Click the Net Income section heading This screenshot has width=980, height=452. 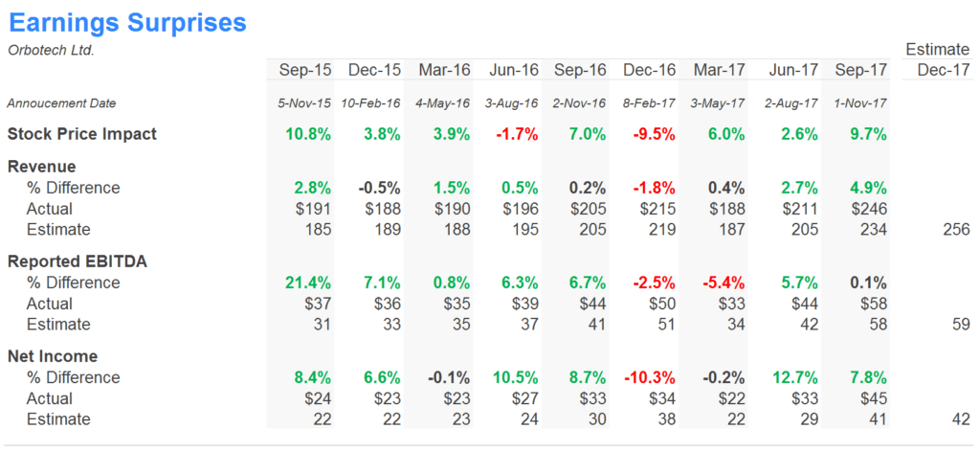(52, 356)
